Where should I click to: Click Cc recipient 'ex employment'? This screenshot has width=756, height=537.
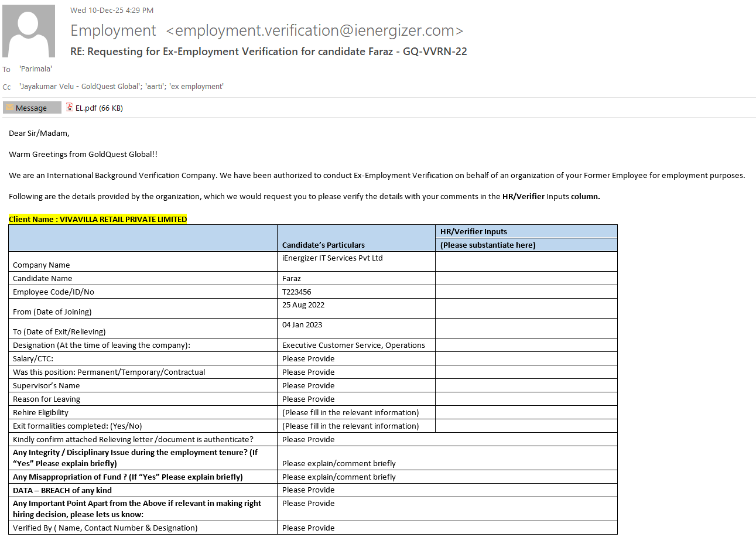tap(197, 87)
